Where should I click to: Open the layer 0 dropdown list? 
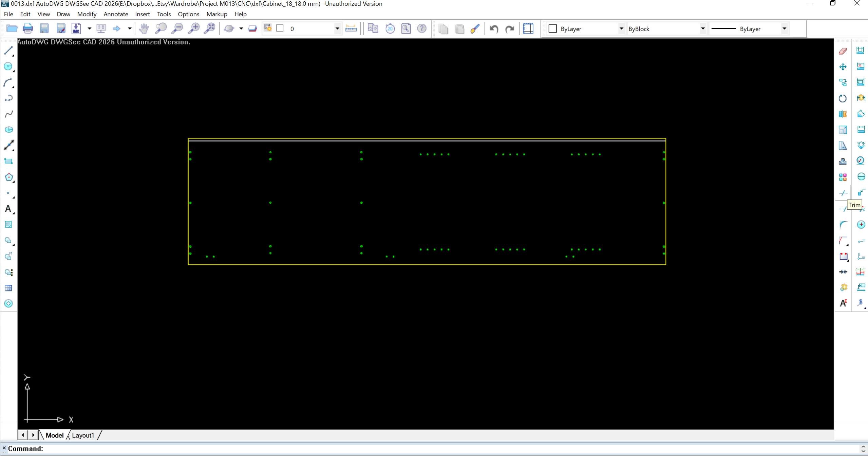(337, 28)
